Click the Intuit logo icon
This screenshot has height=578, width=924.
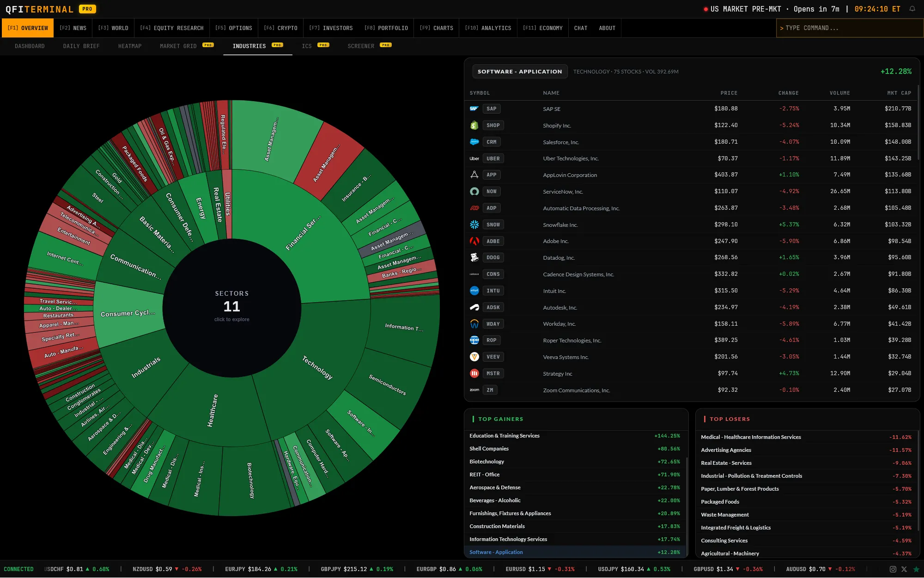[474, 291]
